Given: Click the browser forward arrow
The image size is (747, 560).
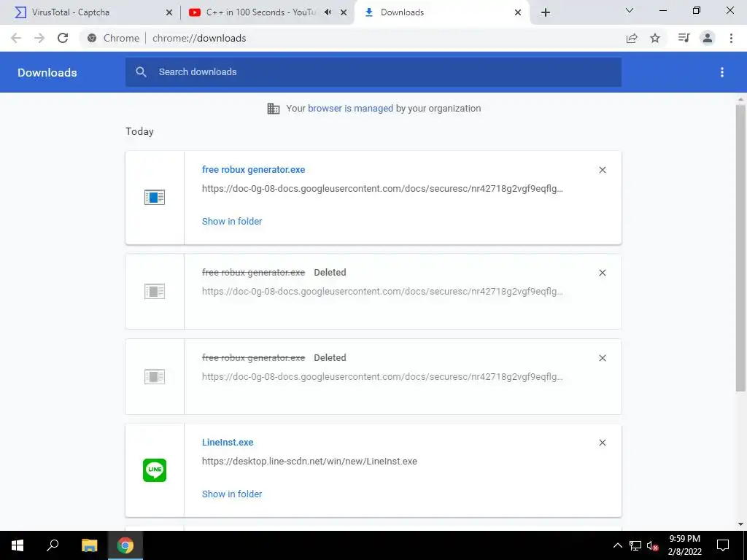Looking at the screenshot, I should [39, 38].
